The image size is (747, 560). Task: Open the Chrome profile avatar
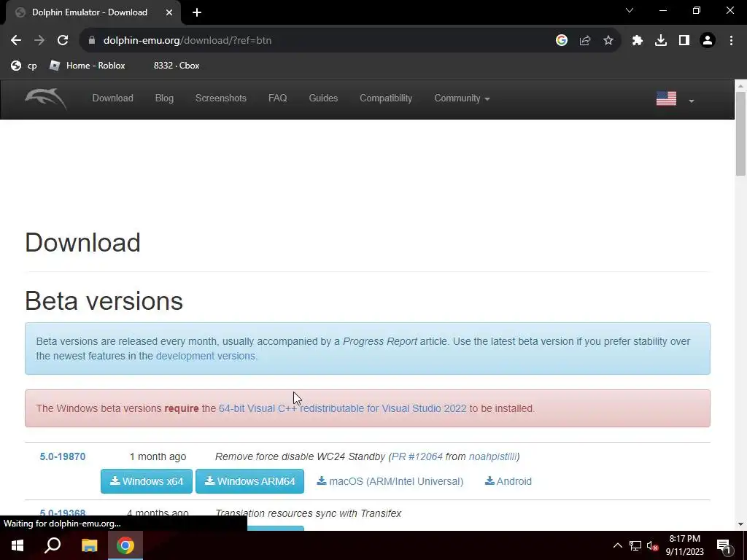pyautogui.click(x=708, y=41)
